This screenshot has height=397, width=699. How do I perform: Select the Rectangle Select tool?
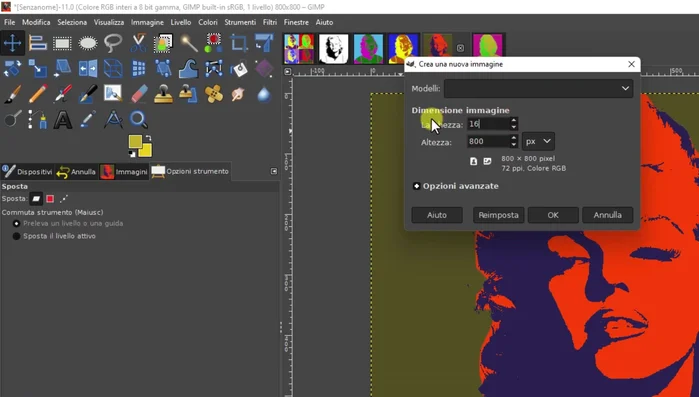62,43
